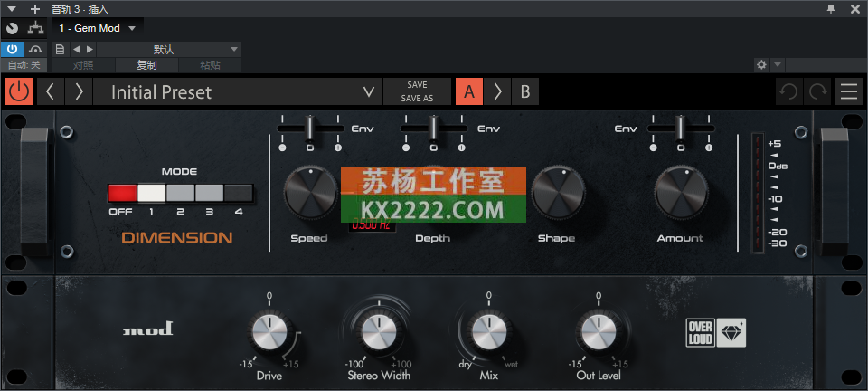868x391 pixels.
Task: Click the Stereo Width knob
Action: 379,332
